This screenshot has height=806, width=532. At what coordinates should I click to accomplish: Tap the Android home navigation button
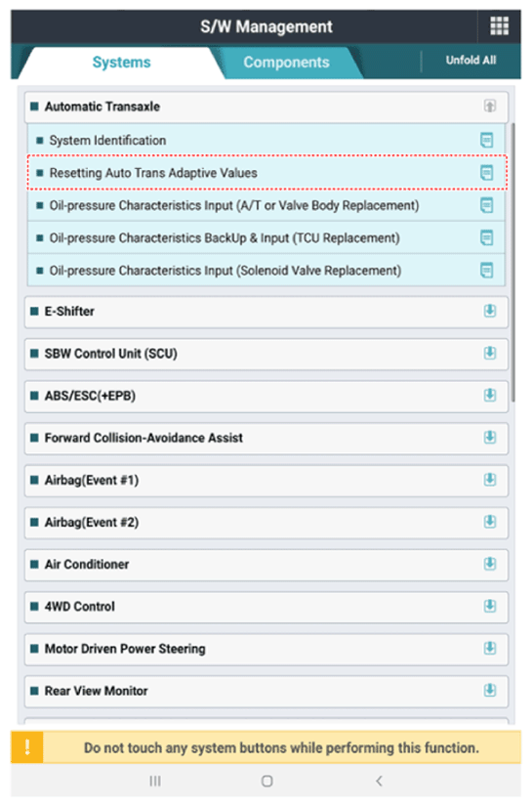[266, 781]
